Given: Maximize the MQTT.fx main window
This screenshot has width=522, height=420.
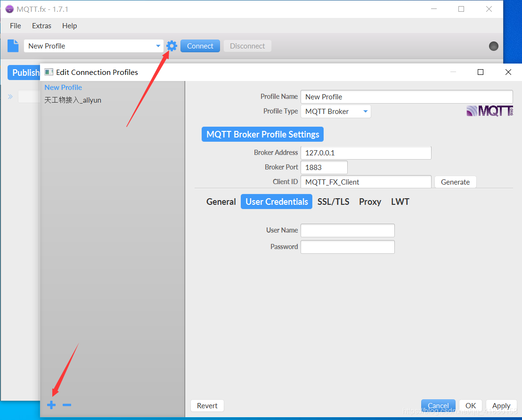Looking at the screenshot, I should coord(461,9).
